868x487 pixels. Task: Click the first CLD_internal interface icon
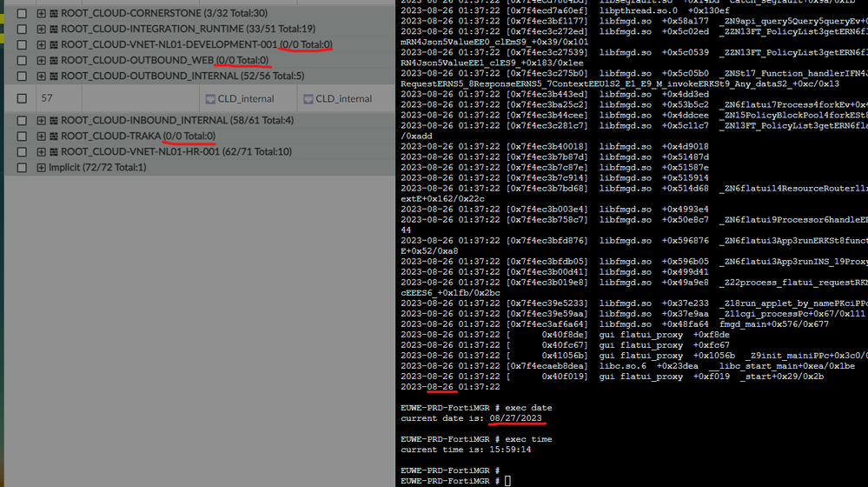tap(210, 99)
